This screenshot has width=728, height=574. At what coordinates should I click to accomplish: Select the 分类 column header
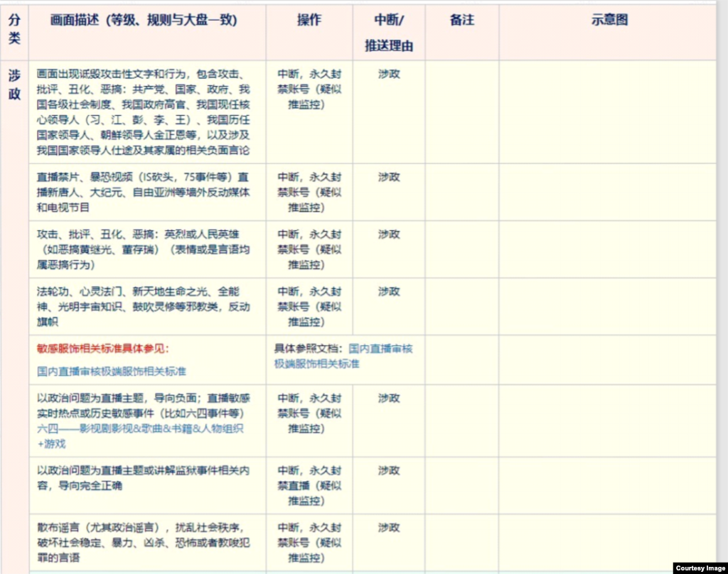14,30
